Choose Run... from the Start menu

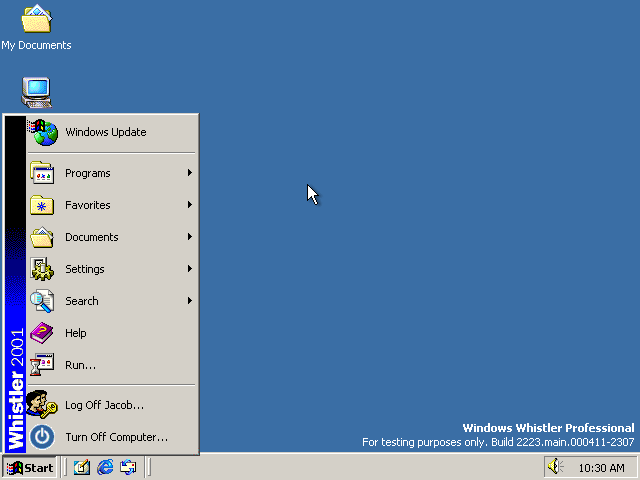click(112, 365)
